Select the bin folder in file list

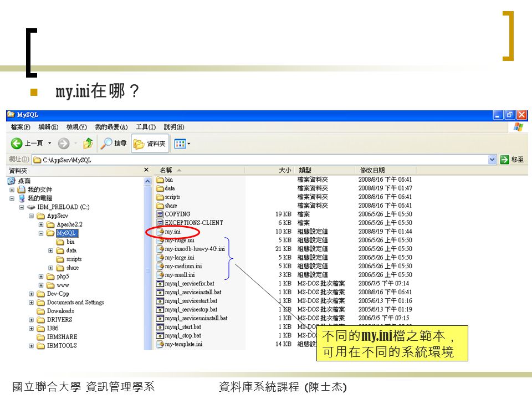[x=165, y=180]
